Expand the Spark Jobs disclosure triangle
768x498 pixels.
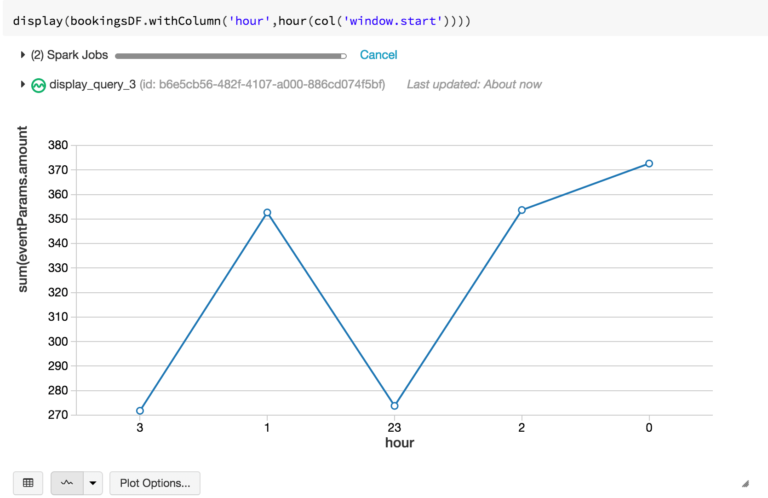[x=23, y=55]
